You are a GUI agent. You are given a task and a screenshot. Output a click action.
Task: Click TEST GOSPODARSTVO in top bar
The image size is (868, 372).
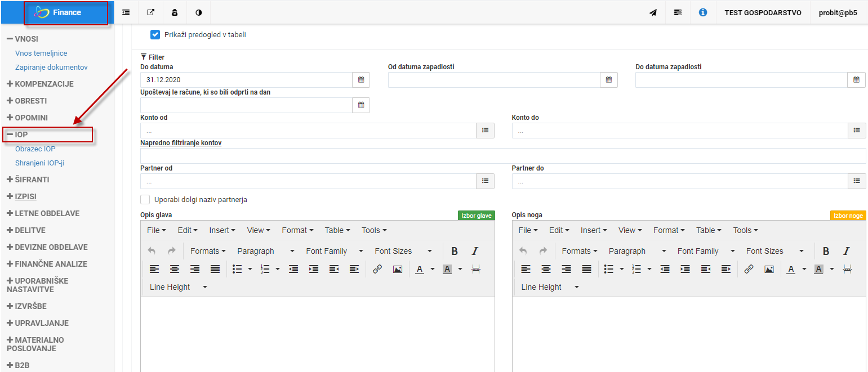pyautogui.click(x=763, y=12)
